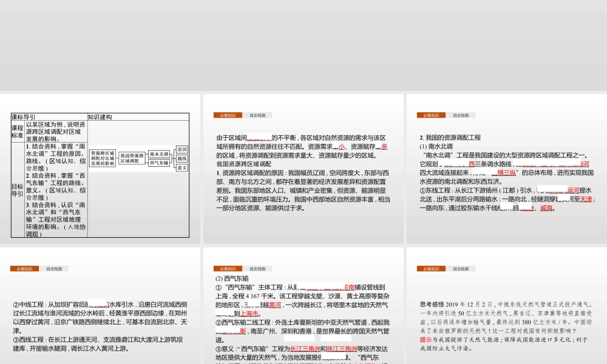The image size is (607, 364).
Task: Click the 路线 box in the diagram
Action: tap(182, 158)
